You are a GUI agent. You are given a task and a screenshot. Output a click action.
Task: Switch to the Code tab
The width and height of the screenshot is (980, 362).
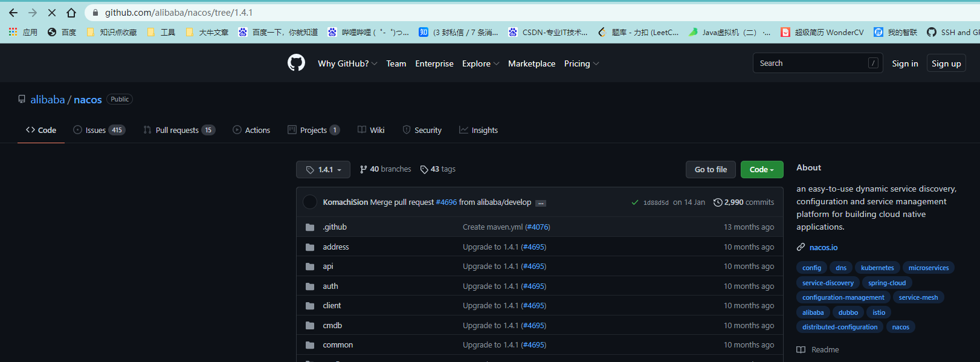pyautogui.click(x=41, y=130)
